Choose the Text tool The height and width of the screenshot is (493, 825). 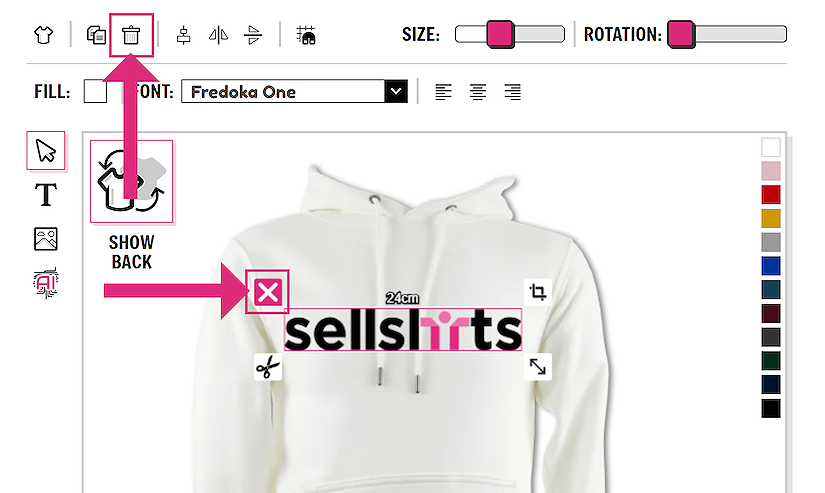pos(46,195)
